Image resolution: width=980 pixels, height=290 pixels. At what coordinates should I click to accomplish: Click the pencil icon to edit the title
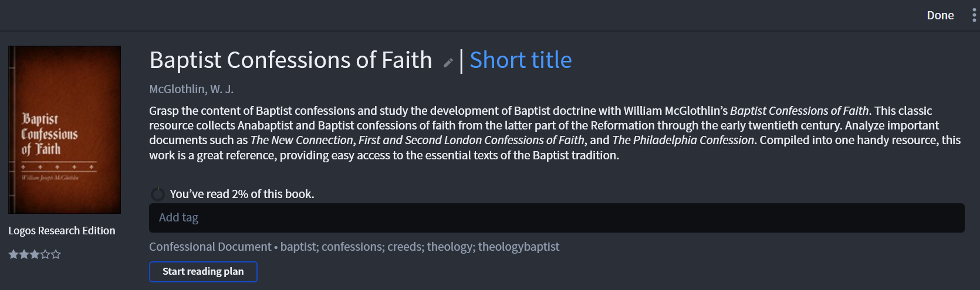448,63
